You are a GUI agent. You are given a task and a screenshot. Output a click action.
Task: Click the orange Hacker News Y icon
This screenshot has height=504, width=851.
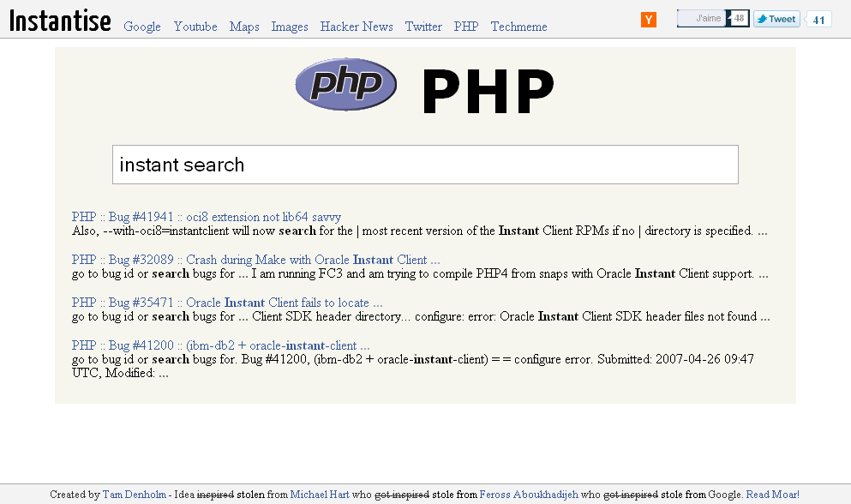(649, 20)
